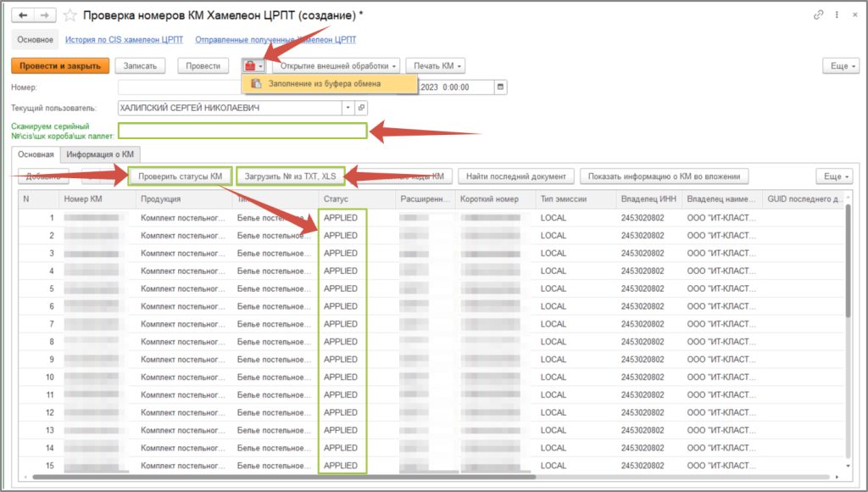Screen dimensions: 868x492
Task: Click the Текущий пользователь name field
Action: pos(230,108)
